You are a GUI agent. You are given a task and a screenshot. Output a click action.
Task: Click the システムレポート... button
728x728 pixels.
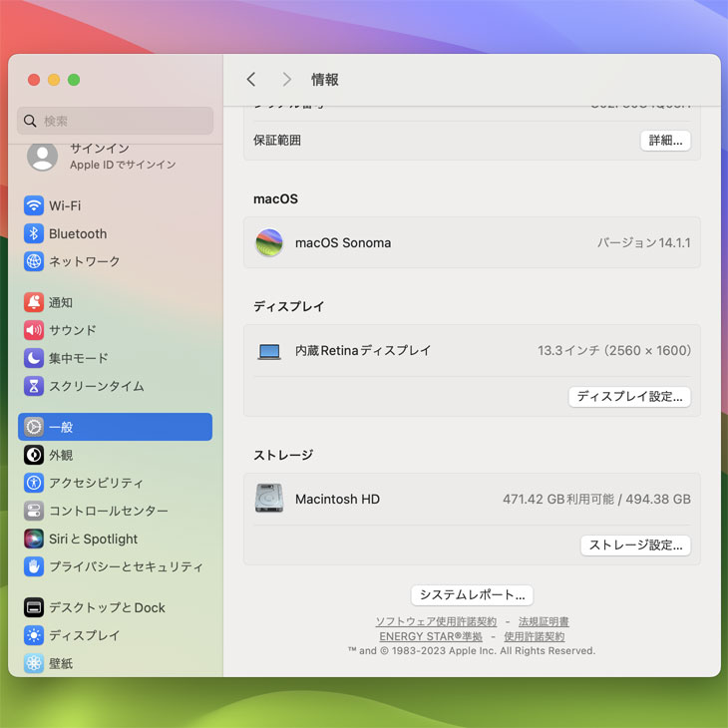[x=472, y=595]
